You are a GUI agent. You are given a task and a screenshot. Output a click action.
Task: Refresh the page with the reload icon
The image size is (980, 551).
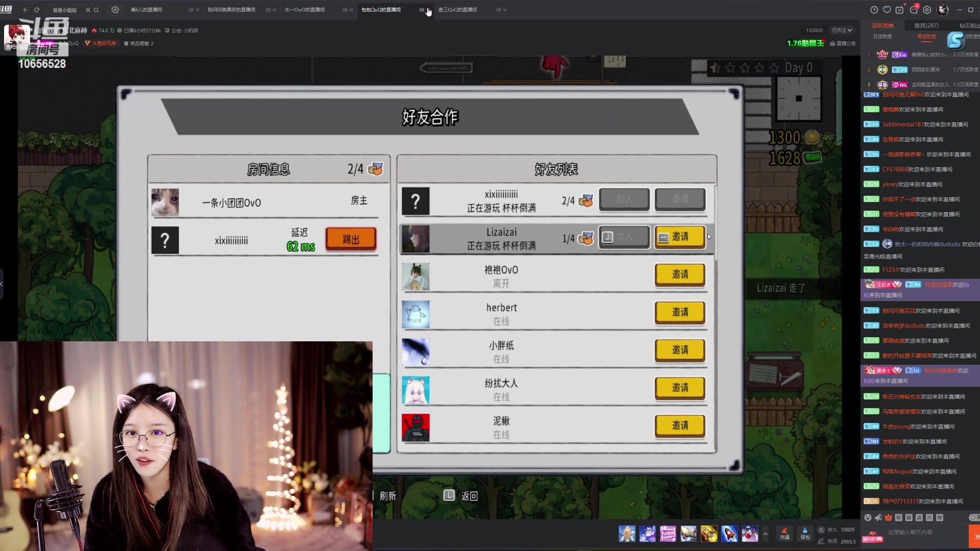pos(37,10)
